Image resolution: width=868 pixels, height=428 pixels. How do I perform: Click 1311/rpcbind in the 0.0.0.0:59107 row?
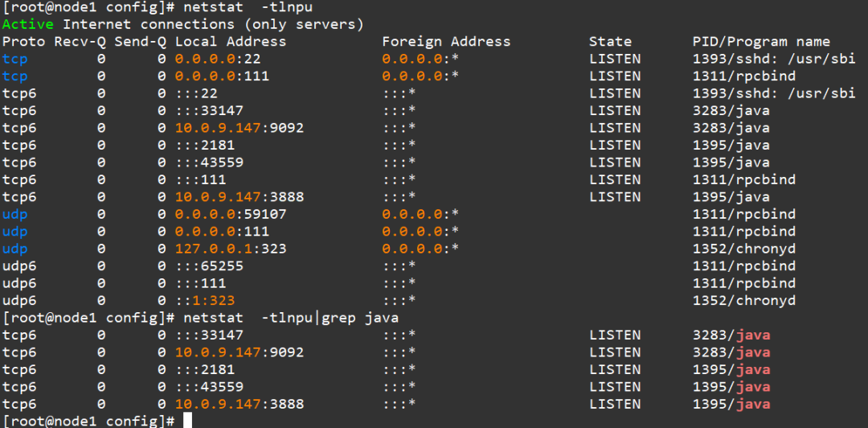click(x=744, y=215)
